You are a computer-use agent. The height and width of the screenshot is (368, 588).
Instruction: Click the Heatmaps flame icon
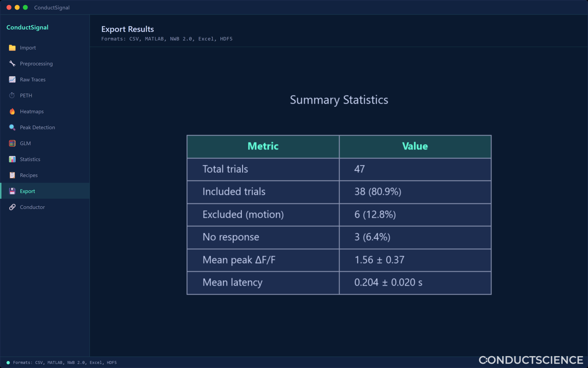click(x=12, y=112)
